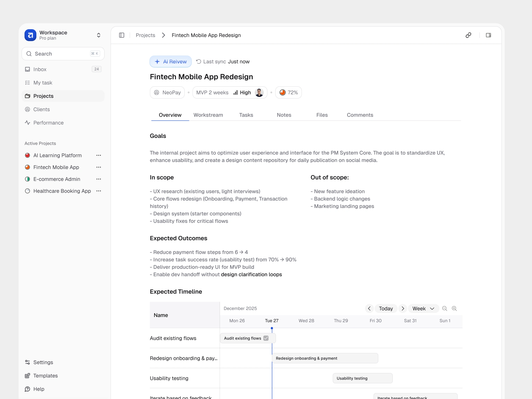Zoom out the timeline view
The height and width of the screenshot is (399, 532).
[444, 309]
